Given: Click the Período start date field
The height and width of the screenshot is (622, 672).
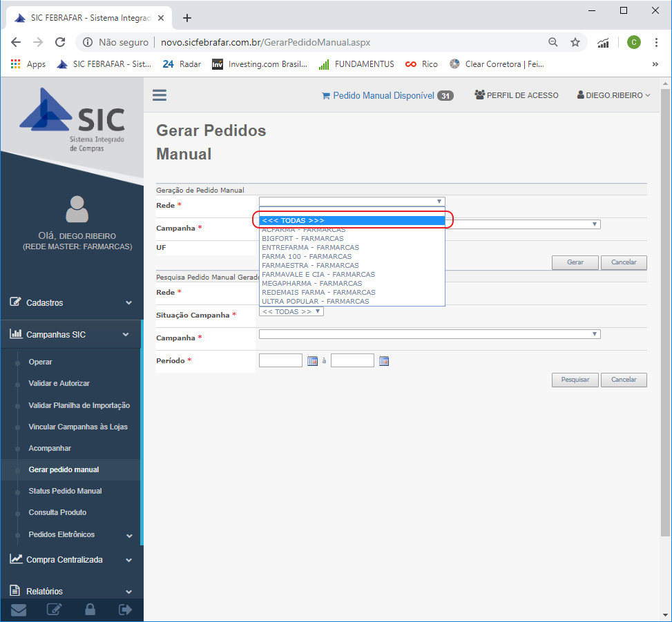Looking at the screenshot, I should [x=280, y=360].
